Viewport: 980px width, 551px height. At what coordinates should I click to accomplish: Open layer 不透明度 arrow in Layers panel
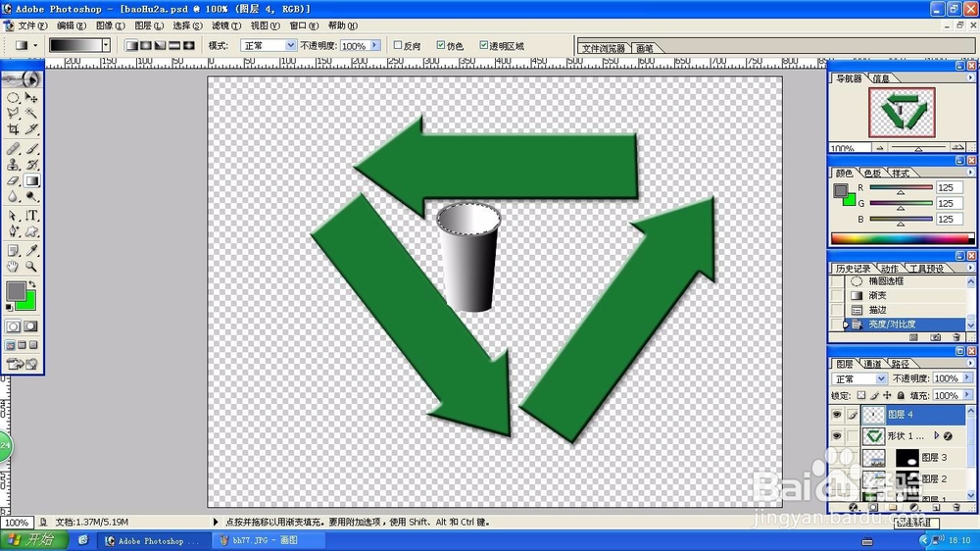click(967, 378)
